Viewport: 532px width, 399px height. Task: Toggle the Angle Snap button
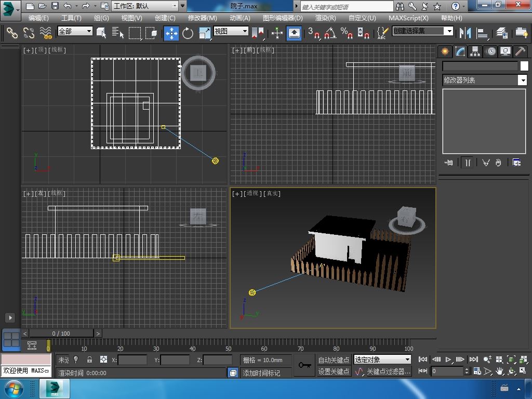[x=330, y=33]
